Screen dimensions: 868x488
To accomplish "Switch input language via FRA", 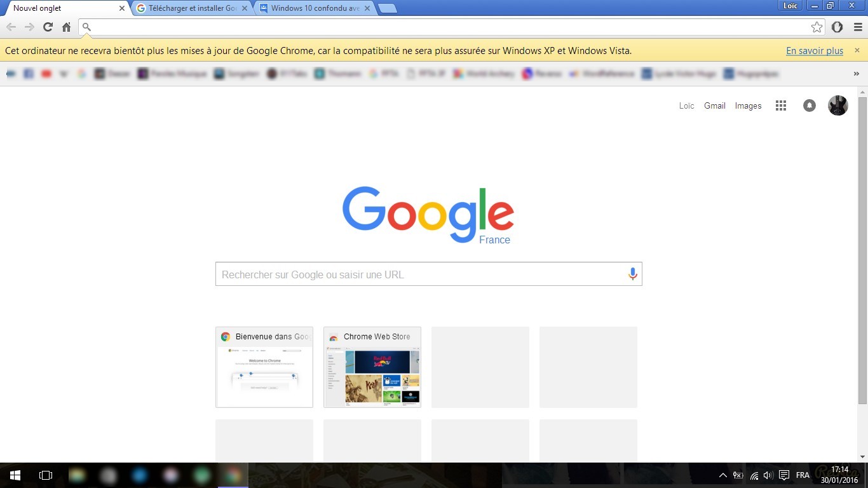I will (803, 475).
